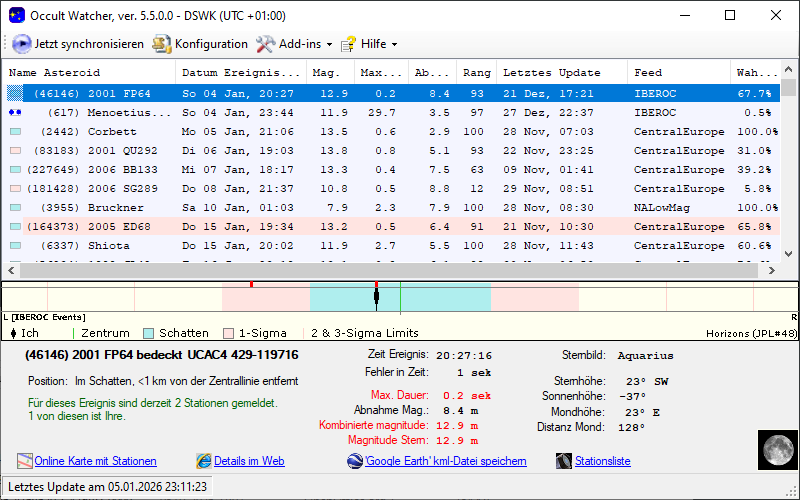This screenshot has width=800, height=500.
Task: Click the Add-ins tools icon
Action: point(265,44)
